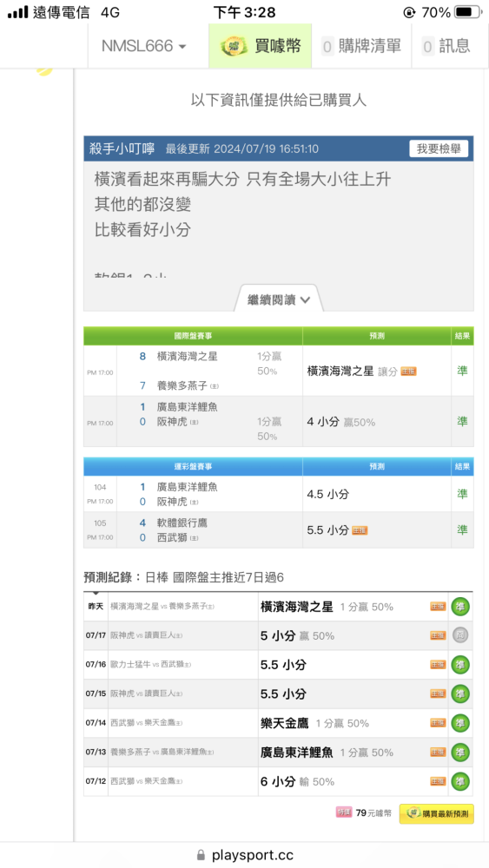Click the 我要檢舉 button
The image size is (489, 868).
pos(439,148)
